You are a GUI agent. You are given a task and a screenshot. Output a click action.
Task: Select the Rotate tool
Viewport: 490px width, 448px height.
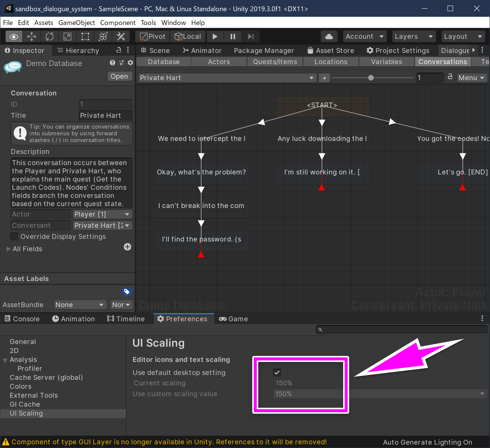(50, 37)
